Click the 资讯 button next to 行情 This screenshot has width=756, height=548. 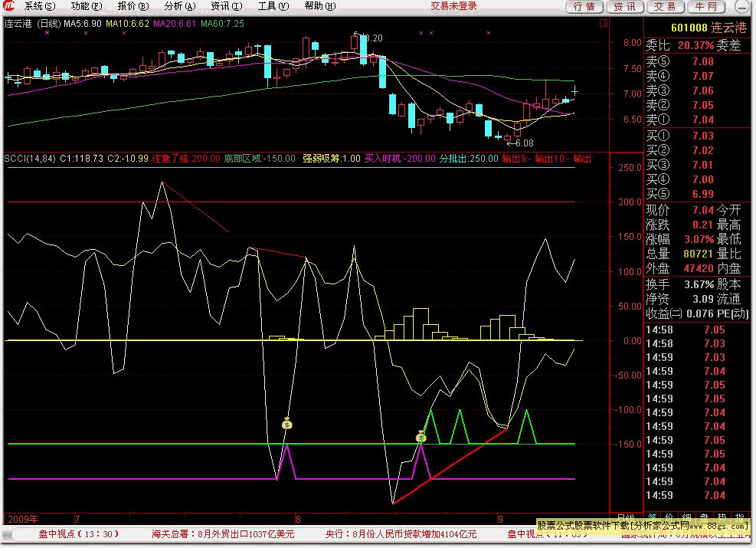[x=625, y=7]
